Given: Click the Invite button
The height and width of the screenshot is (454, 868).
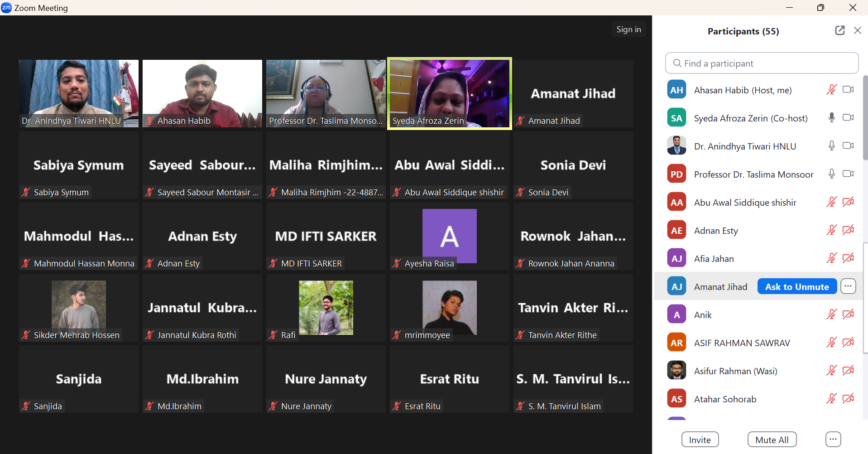Looking at the screenshot, I should (700, 440).
